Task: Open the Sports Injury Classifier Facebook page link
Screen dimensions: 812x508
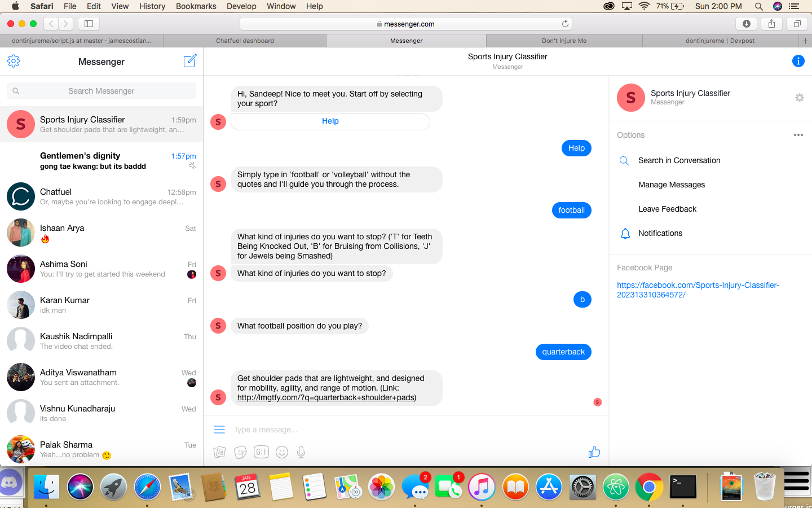Action: coord(698,290)
